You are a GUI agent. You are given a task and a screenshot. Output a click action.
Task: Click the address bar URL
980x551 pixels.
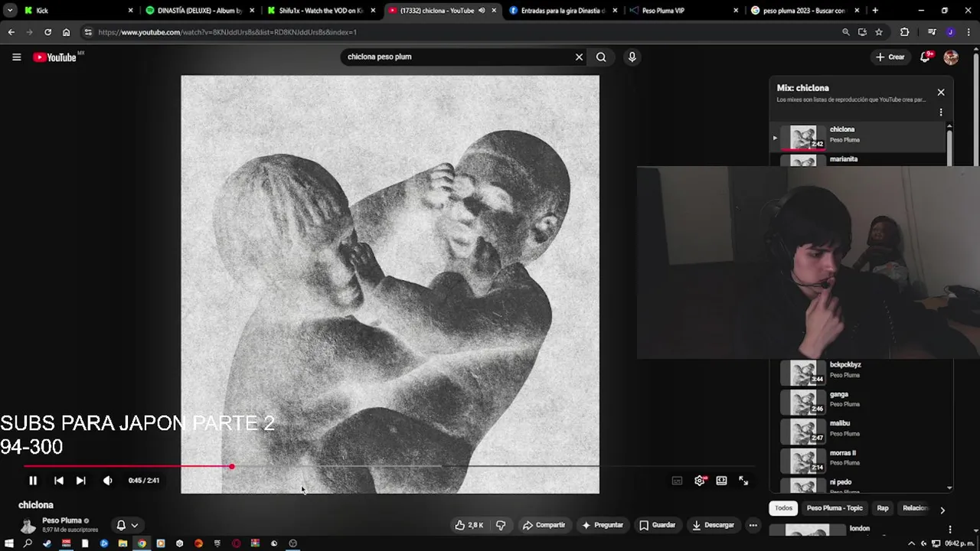227,32
